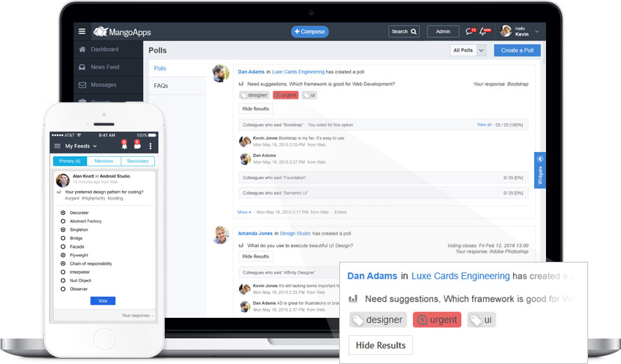Open the phone three-dot overflow menu
Image resolution: width=621 pixels, height=364 pixels.
pos(151,146)
